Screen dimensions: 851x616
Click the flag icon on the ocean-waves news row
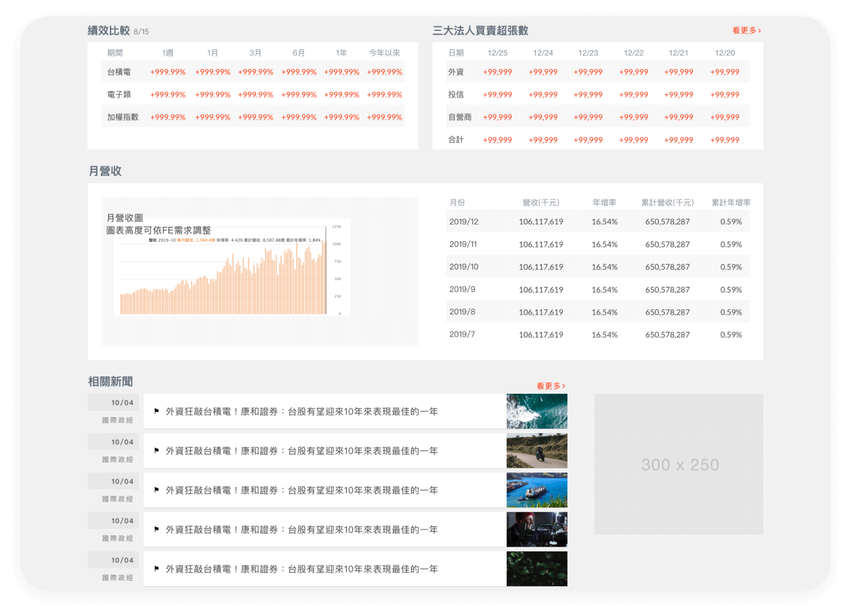[157, 411]
